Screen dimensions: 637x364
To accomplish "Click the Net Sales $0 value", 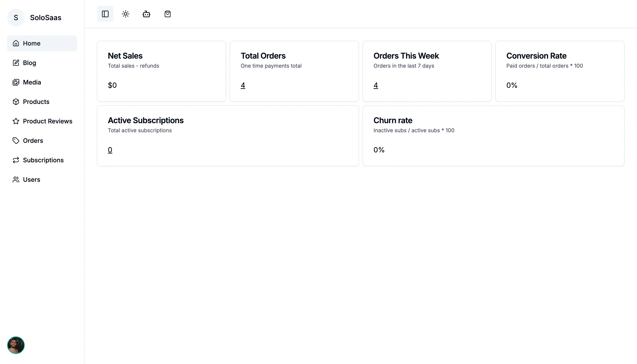I will 112,86.
